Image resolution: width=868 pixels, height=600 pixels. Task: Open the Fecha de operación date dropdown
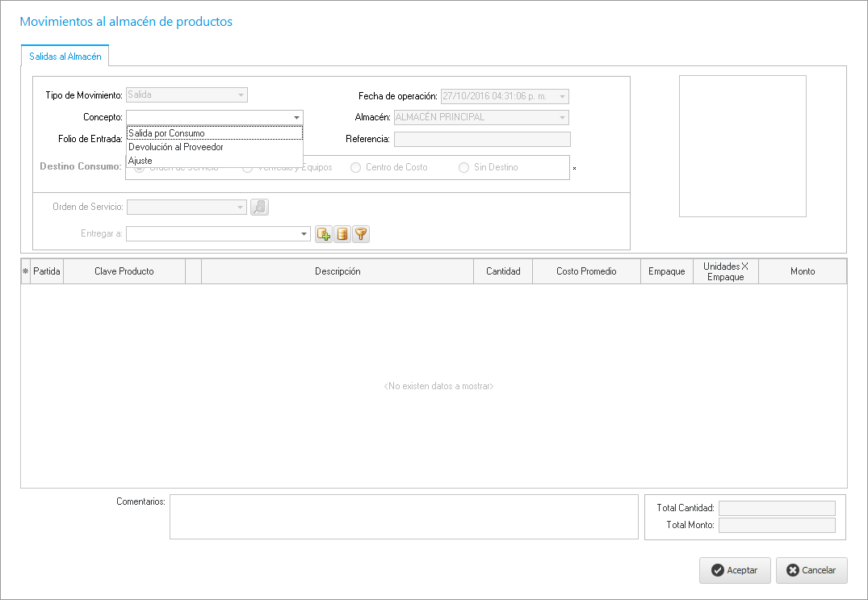click(562, 97)
